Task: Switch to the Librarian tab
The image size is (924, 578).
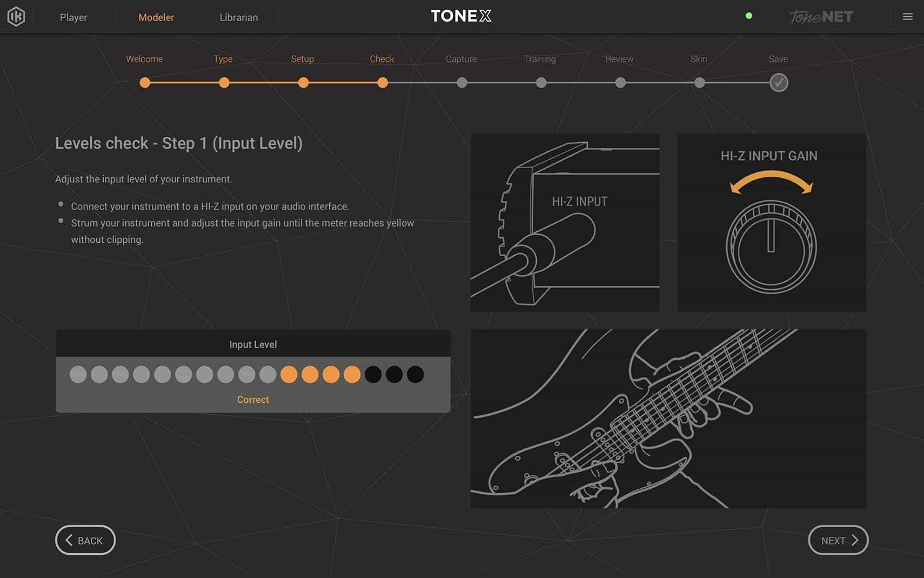Action: tap(238, 17)
